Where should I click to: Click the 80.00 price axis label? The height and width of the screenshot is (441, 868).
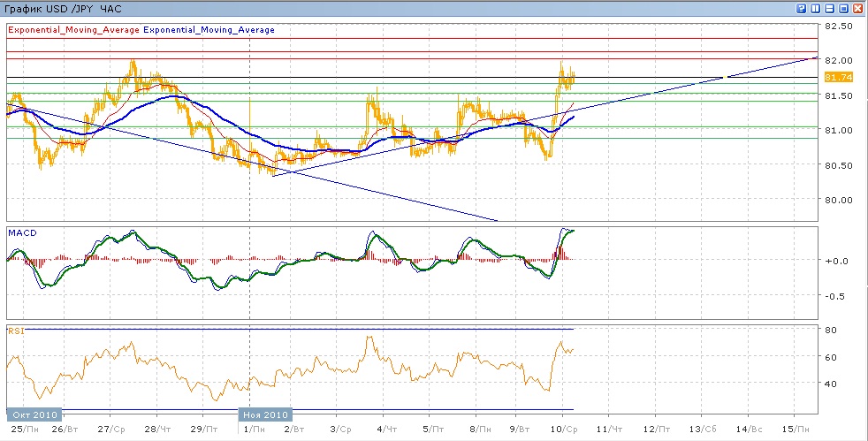pos(838,199)
